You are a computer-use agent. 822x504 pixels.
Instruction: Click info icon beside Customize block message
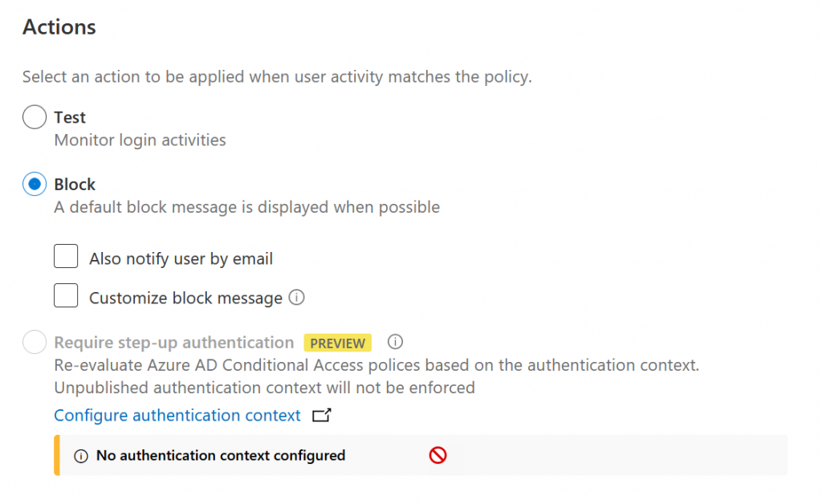point(297,298)
